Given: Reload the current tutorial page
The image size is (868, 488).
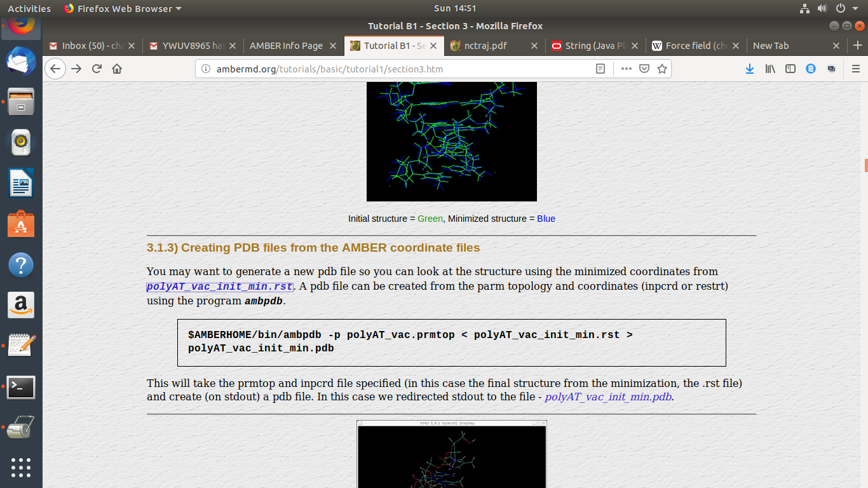Looking at the screenshot, I should coord(97,69).
